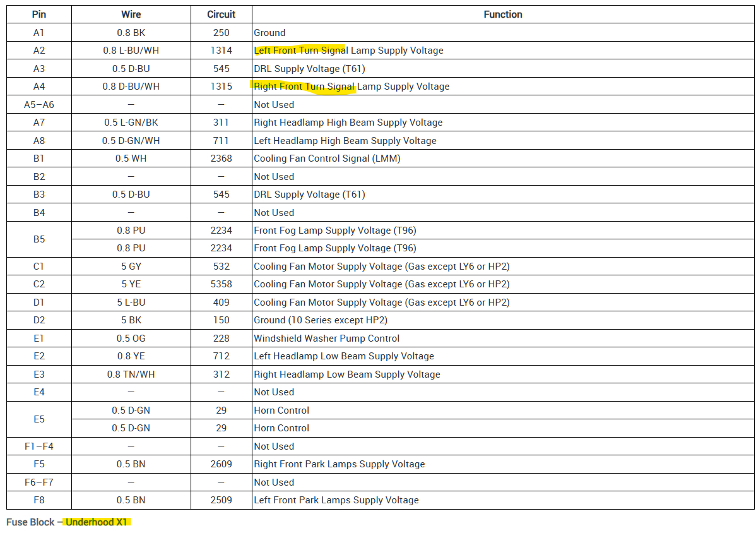Screen dimensions: 756x533
Task: Select pin range F6–F7
Action: click(39, 482)
